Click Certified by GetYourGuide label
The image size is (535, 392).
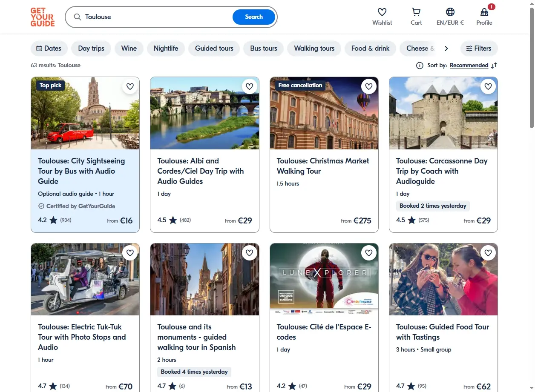(x=77, y=206)
